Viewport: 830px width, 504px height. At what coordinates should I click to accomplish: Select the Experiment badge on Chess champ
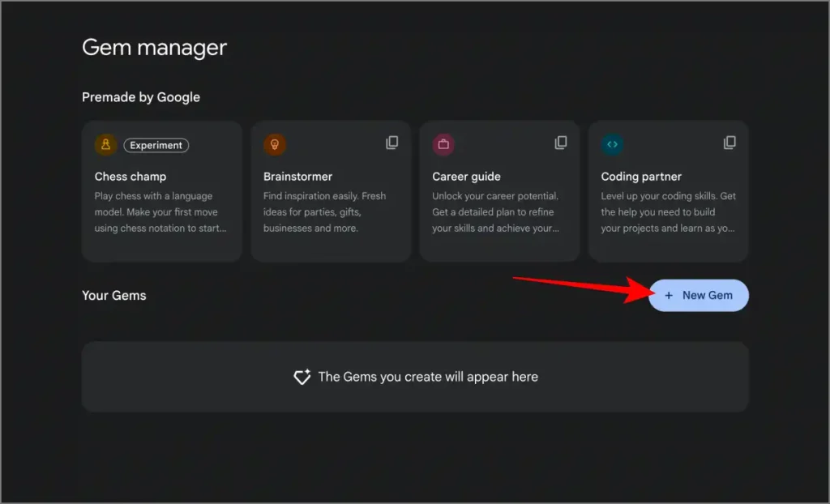pyautogui.click(x=156, y=145)
